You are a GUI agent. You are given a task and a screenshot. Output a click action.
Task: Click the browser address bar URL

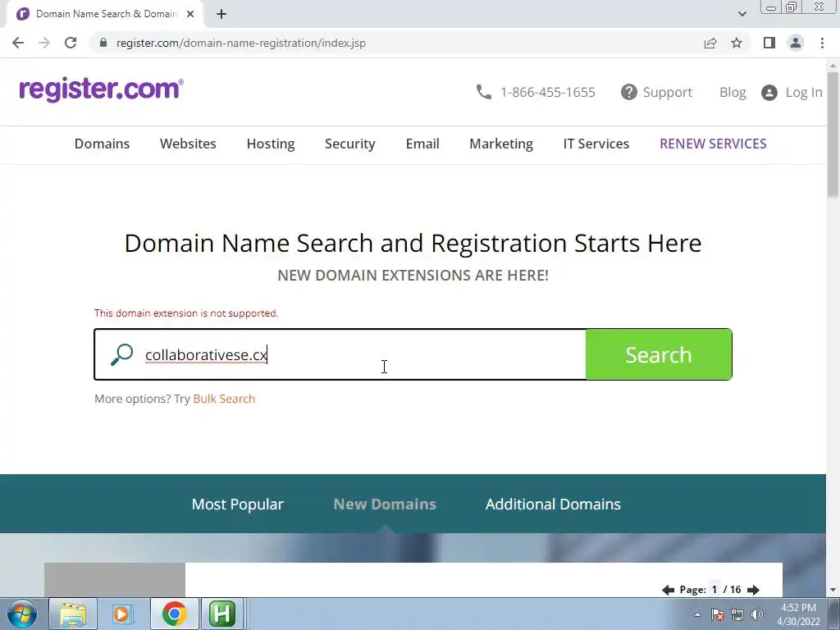pos(241,43)
